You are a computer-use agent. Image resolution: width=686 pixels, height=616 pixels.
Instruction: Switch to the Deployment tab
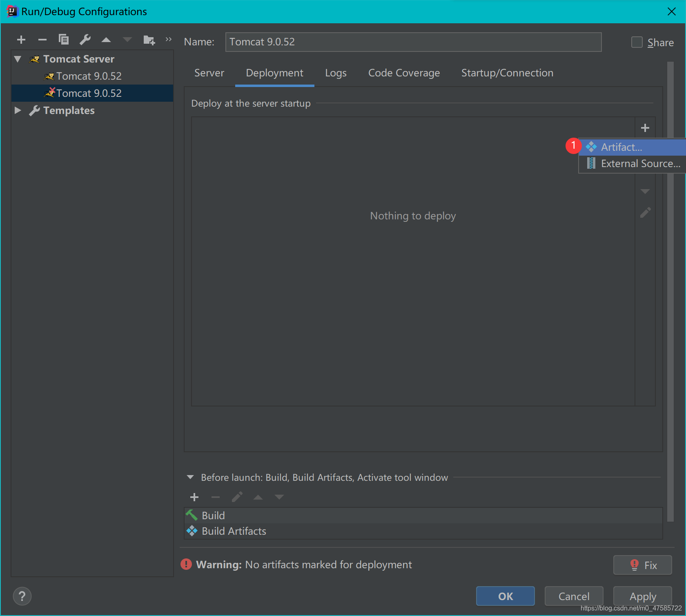click(x=274, y=73)
